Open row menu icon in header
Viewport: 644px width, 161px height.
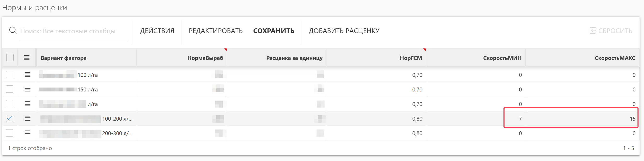click(27, 58)
